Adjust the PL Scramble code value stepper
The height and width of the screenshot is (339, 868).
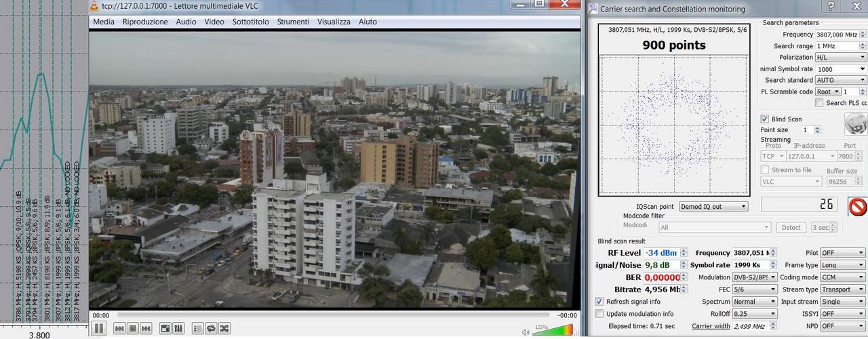pyautogui.click(x=862, y=92)
